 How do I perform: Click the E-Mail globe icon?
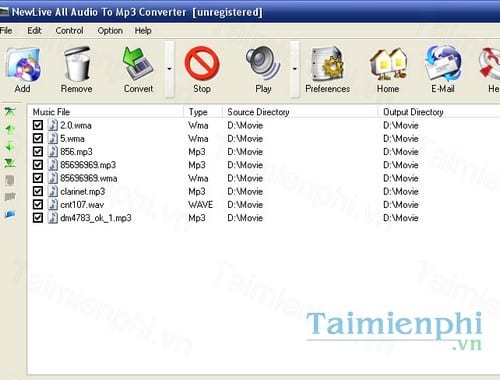pos(443,63)
